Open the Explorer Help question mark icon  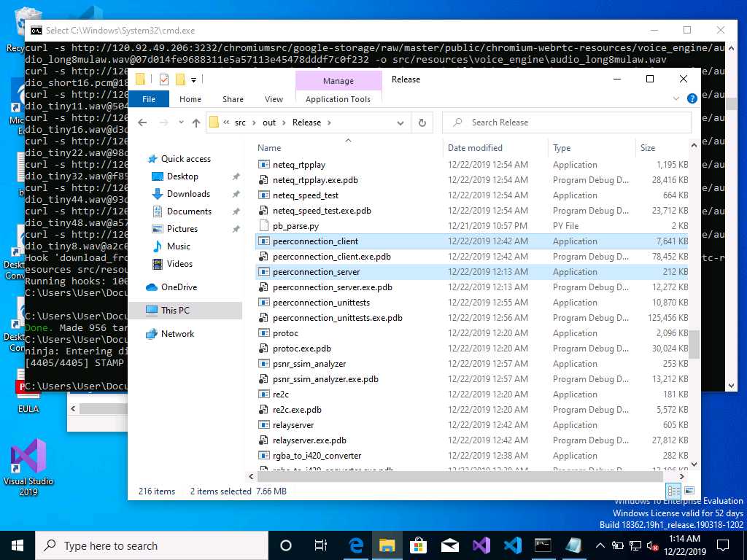pos(692,98)
